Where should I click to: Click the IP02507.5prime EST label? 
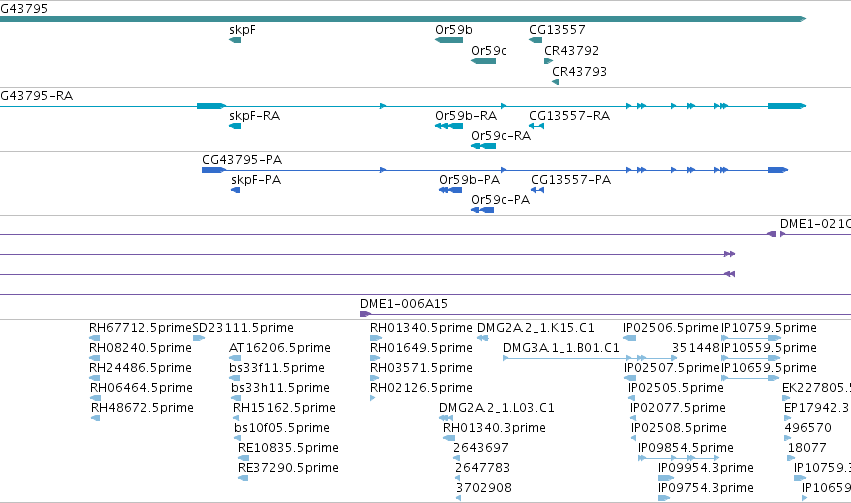click(672, 368)
